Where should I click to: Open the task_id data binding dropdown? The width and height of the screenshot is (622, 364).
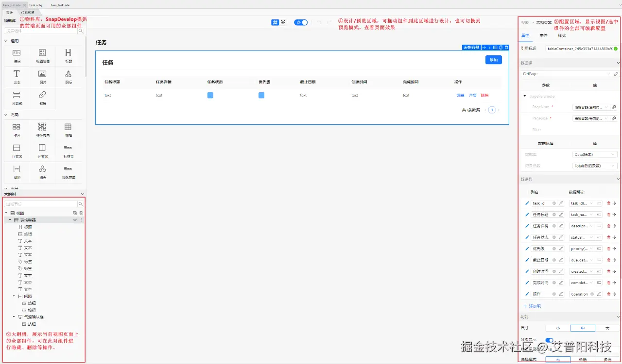(x=582, y=203)
